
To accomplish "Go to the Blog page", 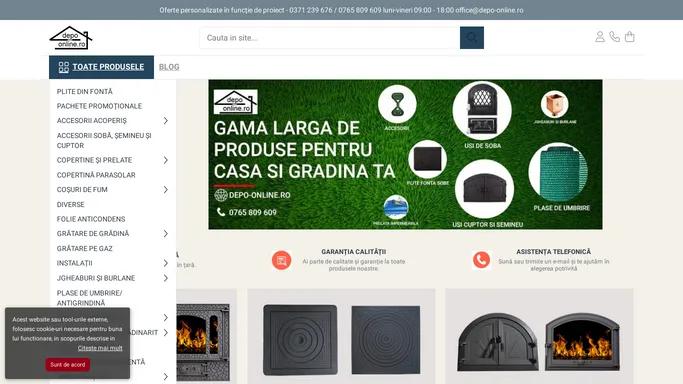I will (169, 67).
